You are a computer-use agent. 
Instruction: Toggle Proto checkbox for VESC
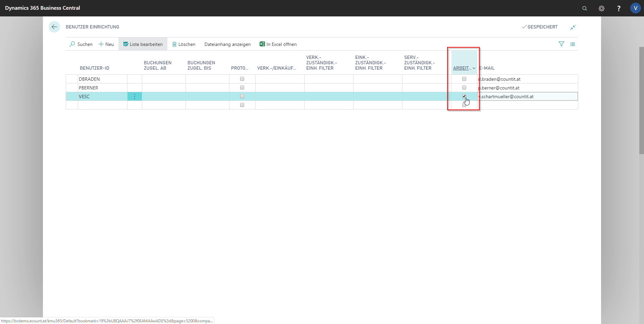(x=242, y=96)
